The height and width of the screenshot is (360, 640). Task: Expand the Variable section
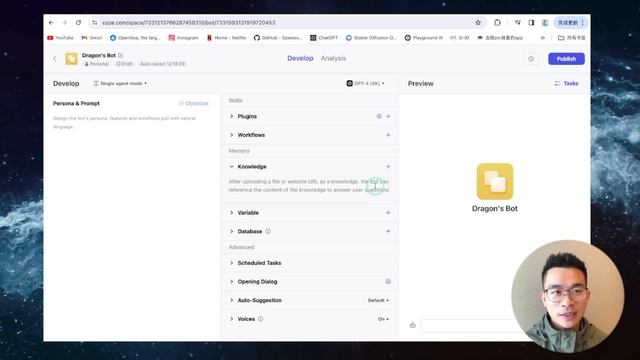pyautogui.click(x=231, y=213)
